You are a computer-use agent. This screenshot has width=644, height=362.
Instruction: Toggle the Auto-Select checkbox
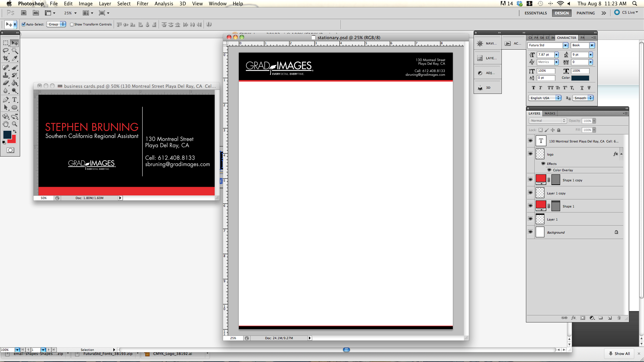coord(23,24)
